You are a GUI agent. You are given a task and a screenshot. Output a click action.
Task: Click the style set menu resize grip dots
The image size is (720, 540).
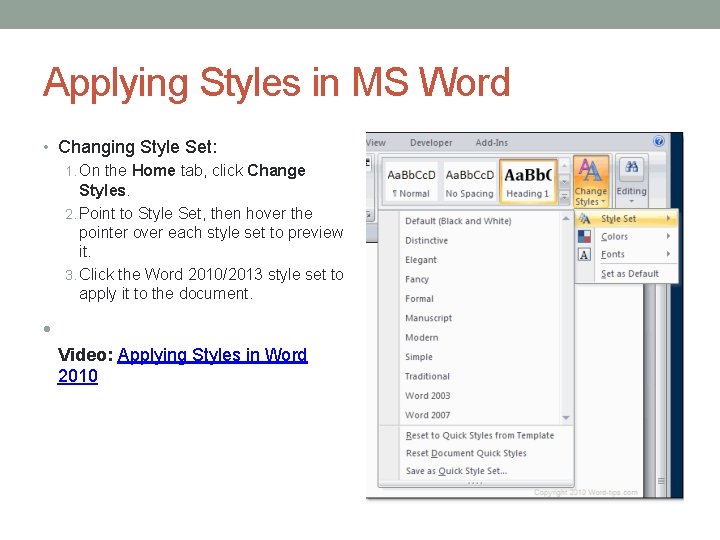[475, 483]
